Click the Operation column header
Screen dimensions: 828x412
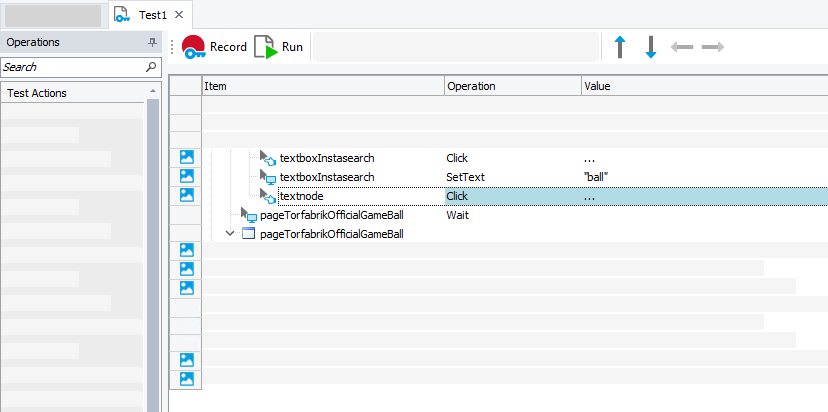click(x=512, y=86)
